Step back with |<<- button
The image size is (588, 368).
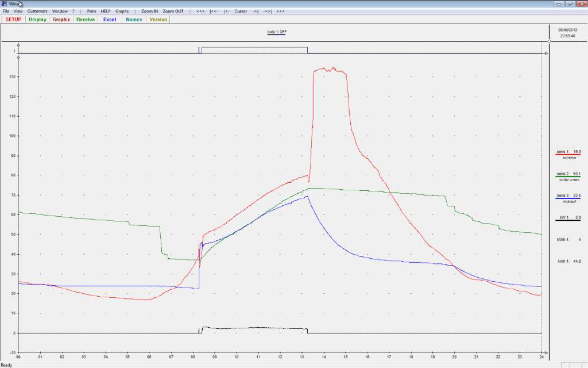tap(214, 11)
